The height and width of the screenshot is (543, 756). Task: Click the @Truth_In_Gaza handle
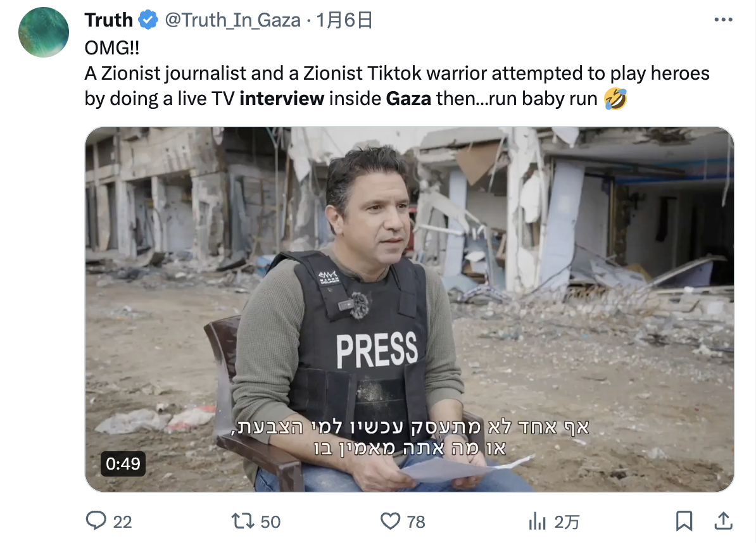(x=233, y=20)
